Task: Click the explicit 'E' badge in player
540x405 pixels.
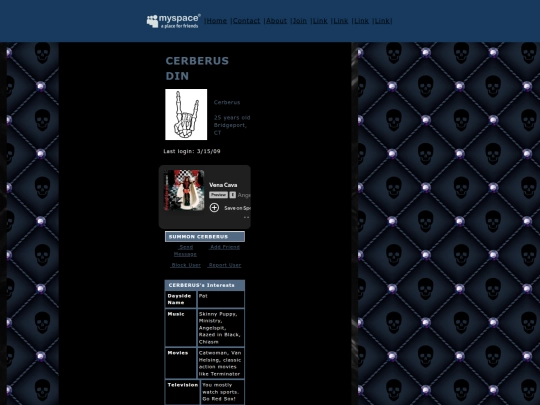Action: click(x=233, y=195)
